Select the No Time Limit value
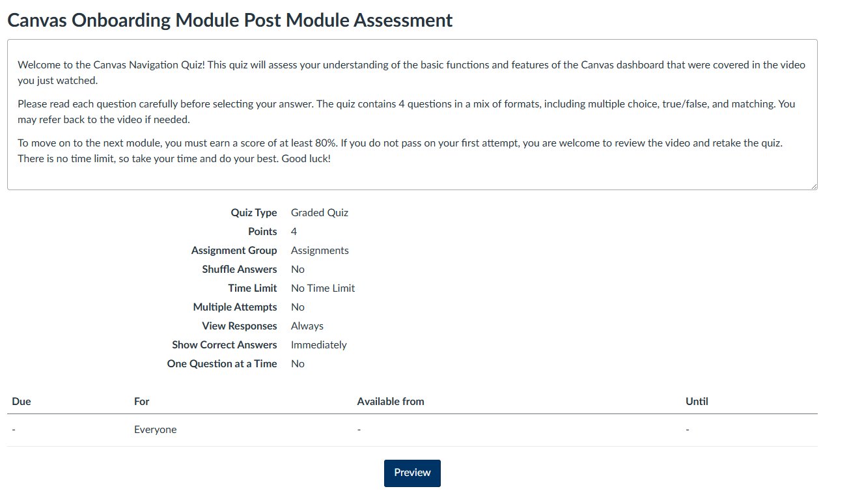This screenshot has width=849, height=504. pyautogui.click(x=322, y=288)
